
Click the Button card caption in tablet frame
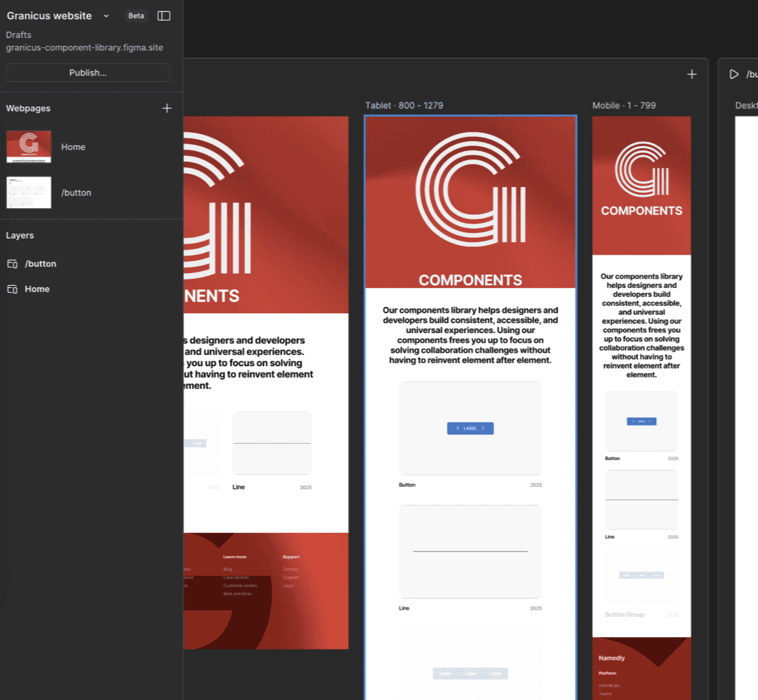[x=407, y=485]
